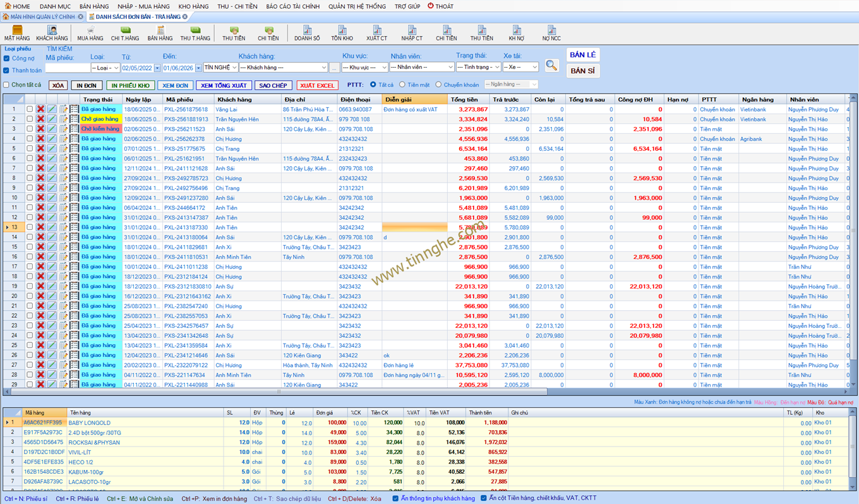
Task: Open the DOANH SỐ report icon
Action: (307, 33)
